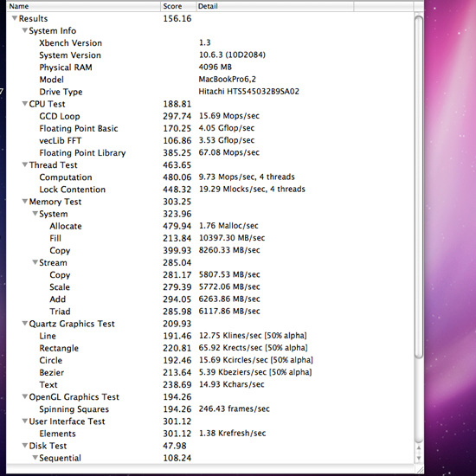
Task: Click the scrollbar up arrow
Action: pos(419,448)
